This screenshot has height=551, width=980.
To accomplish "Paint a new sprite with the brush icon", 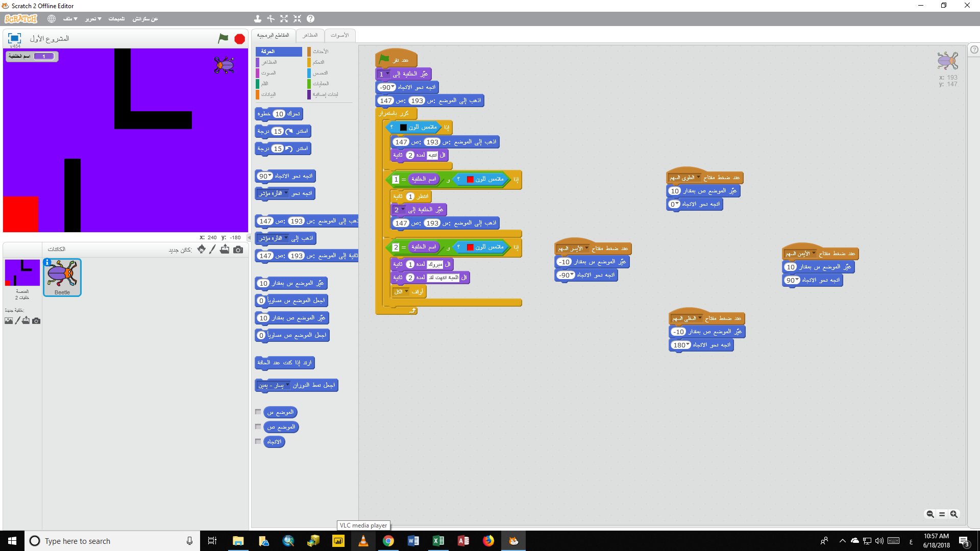I will 212,249.
